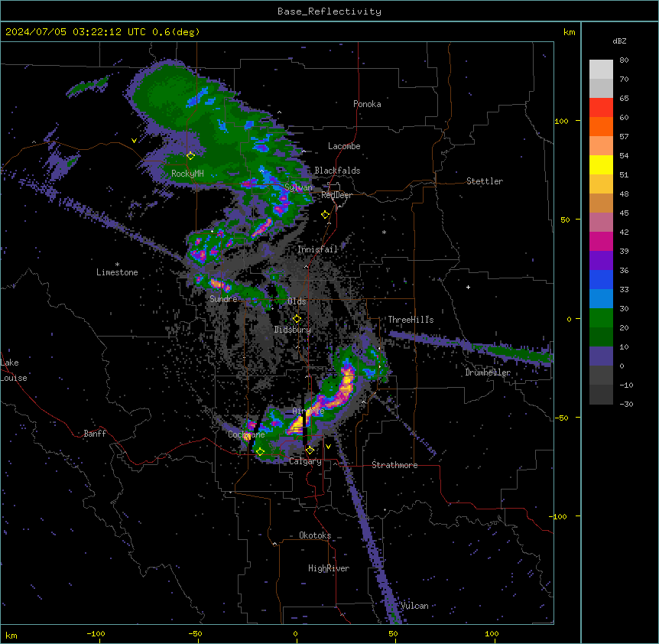Click the Sylvan map label
Image resolution: width=659 pixels, height=644 pixels.
click(x=298, y=187)
